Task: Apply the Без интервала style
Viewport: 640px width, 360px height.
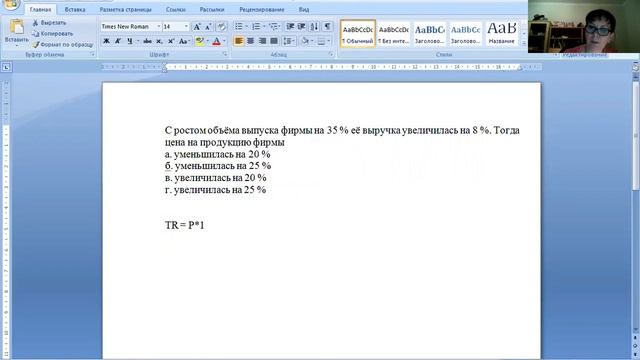Action: tap(393, 34)
